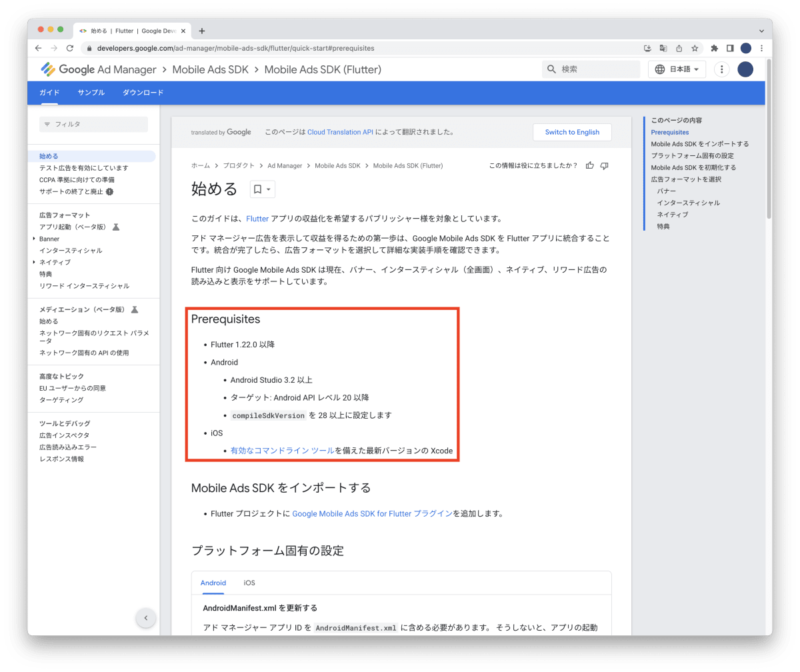Image resolution: width=800 pixels, height=672 pixels.
Task: Click the beta flask icon next to メディエーション
Action: pos(134,309)
